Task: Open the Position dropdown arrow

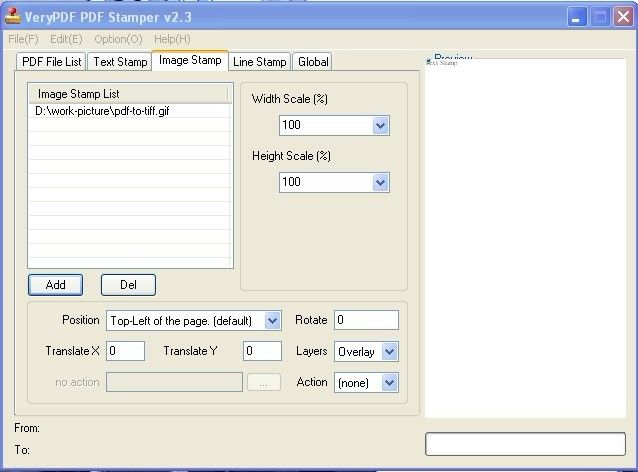Action: [273, 321]
